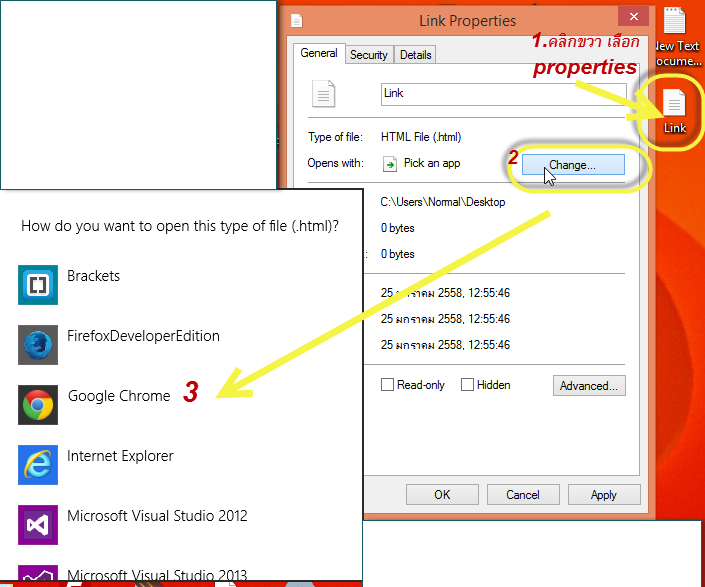705x587 pixels.
Task: Click the file icon in the Link Properties title bar
Action: (297, 21)
